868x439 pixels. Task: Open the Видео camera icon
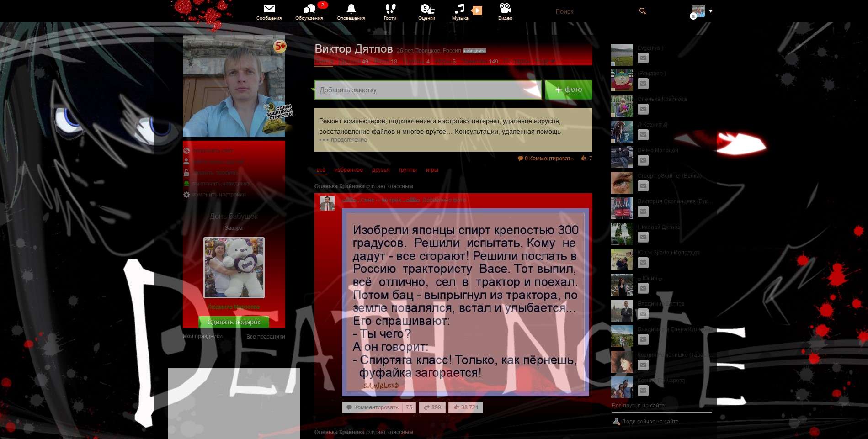click(x=505, y=8)
